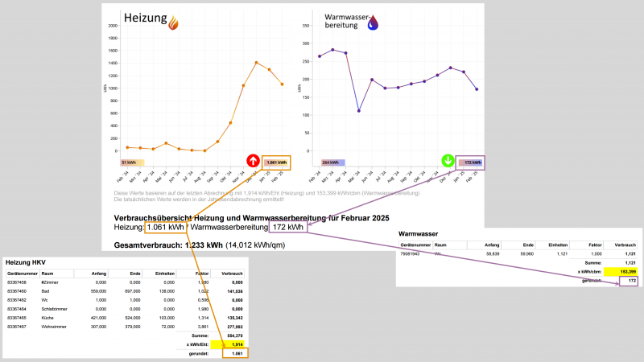
Task: Select the 51 kWh badge under heating chart
Action: click(x=132, y=162)
